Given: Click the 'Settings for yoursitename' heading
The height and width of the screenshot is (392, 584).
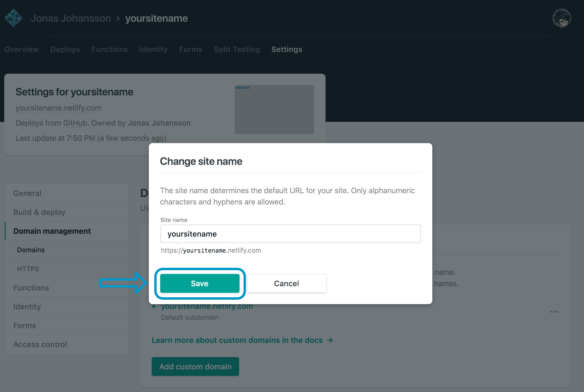Looking at the screenshot, I should click(x=74, y=92).
